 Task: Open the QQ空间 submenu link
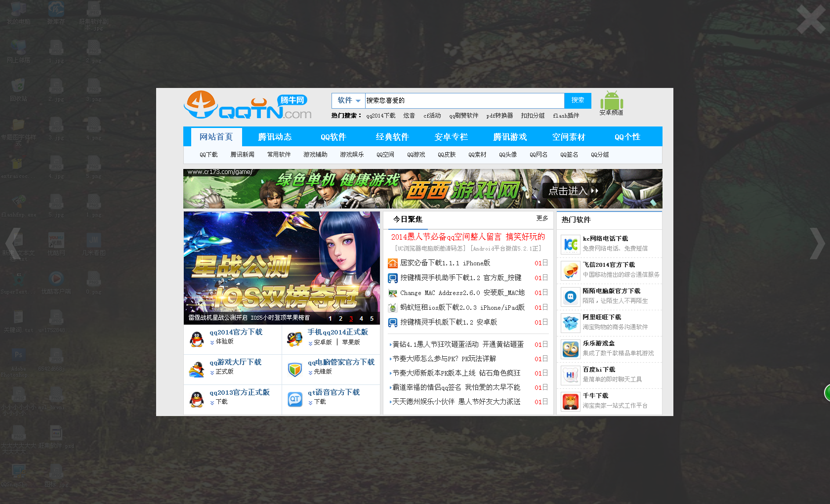point(385,155)
